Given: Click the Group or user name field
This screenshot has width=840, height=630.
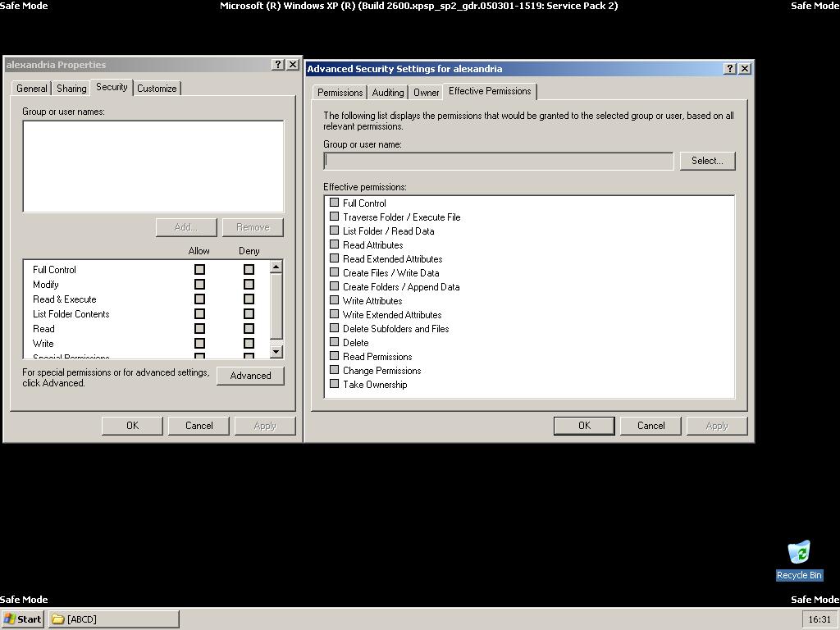Looking at the screenshot, I should coord(498,162).
